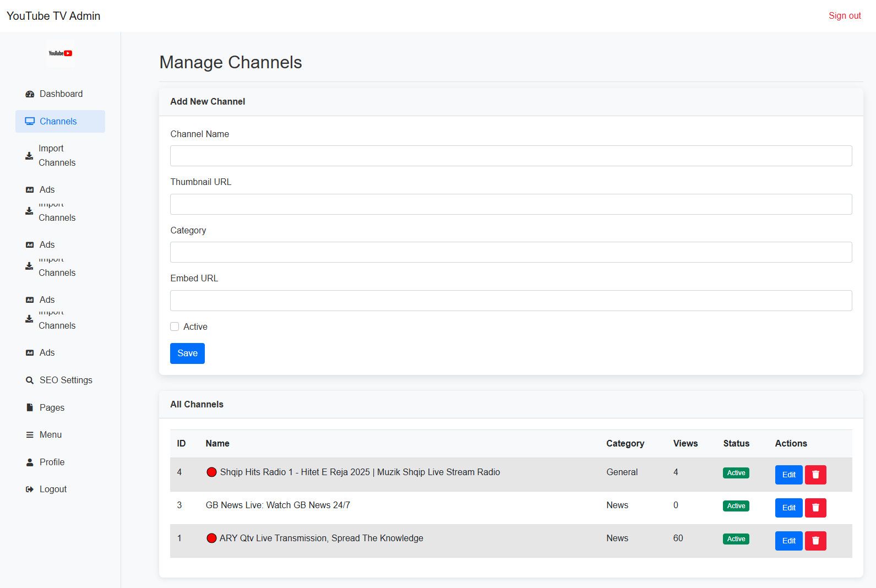876x588 pixels.
Task: Click the YouTube logo in the sidebar
Action: tap(61, 53)
